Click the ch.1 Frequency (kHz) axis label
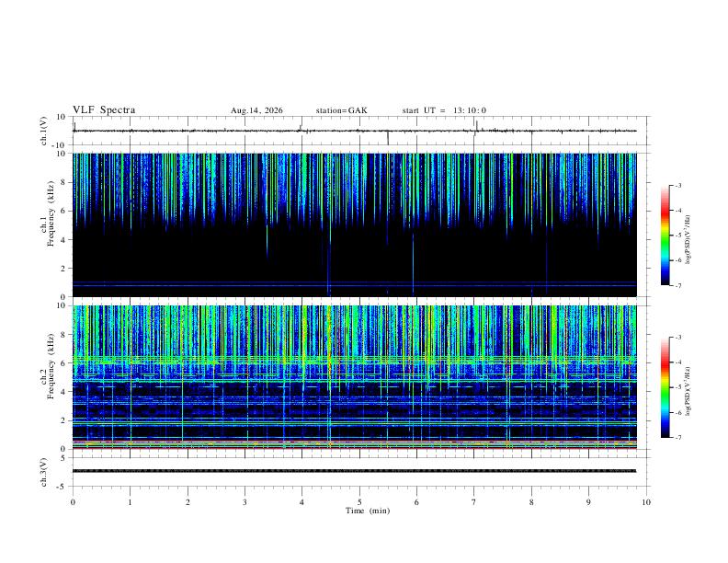Image resolution: width=728 pixels, height=563 pixels. [47, 224]
